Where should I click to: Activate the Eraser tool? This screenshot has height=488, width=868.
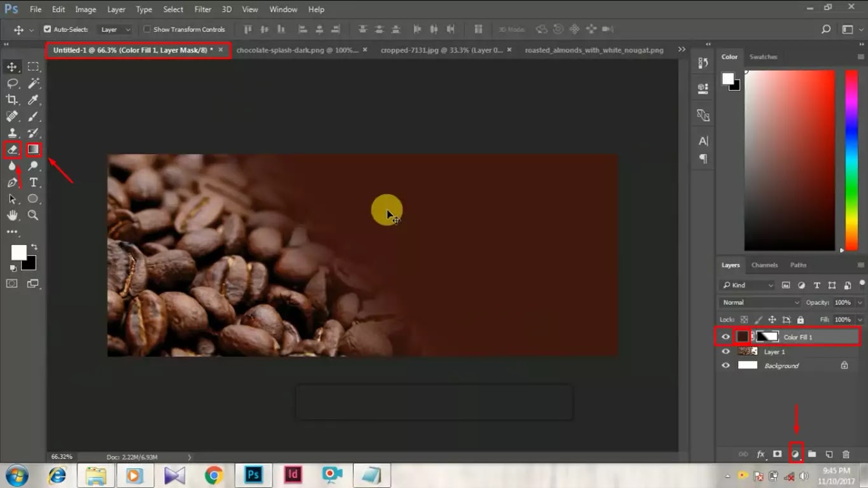(12, 150)
